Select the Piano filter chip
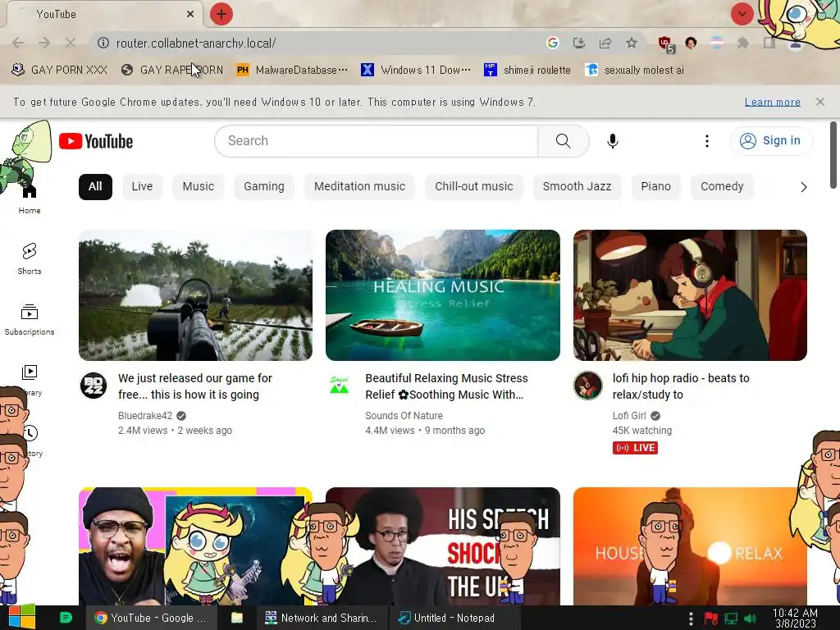Screen dimensions: 840x630 point(655,186)
